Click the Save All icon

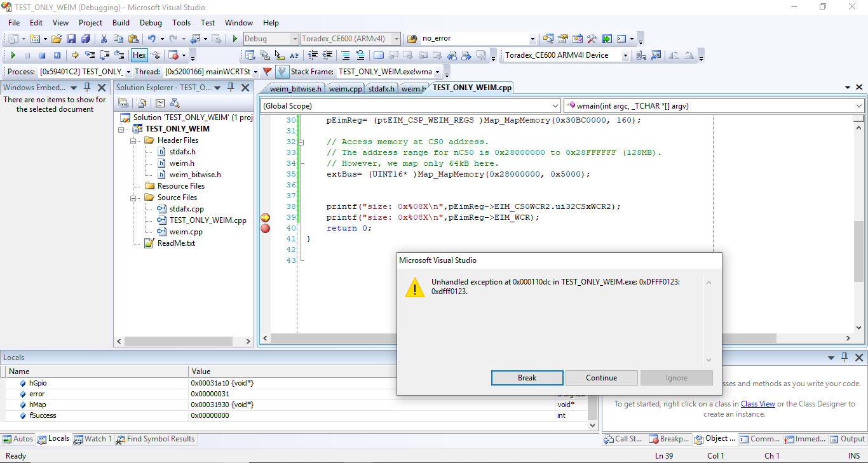(85, 39)
